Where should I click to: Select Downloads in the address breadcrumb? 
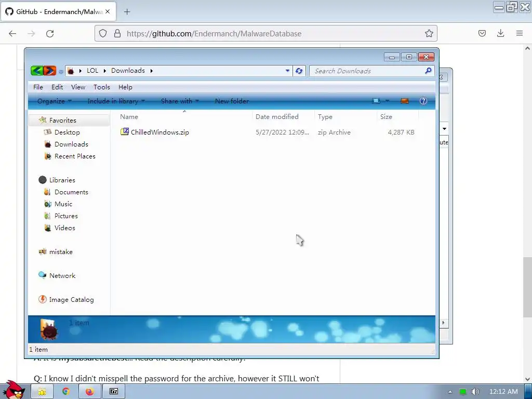(x=128, y=71)
